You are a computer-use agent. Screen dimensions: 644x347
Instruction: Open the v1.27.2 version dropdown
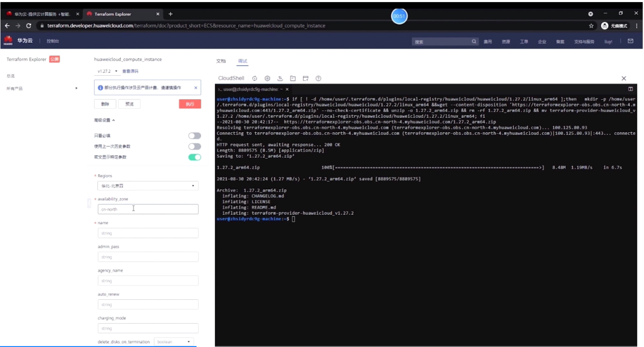pos(108,71)
